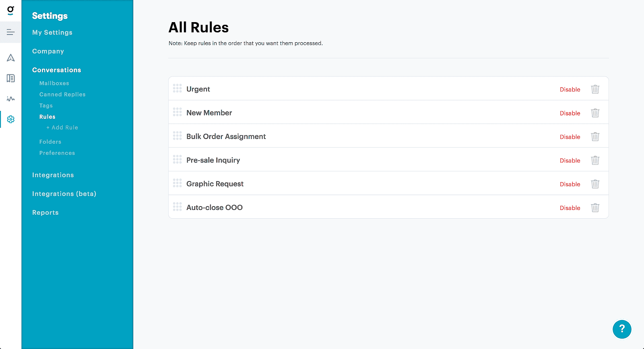The image size is (644, 349).
Task: Click the + Add Rule link
Action: pos(62,127)
